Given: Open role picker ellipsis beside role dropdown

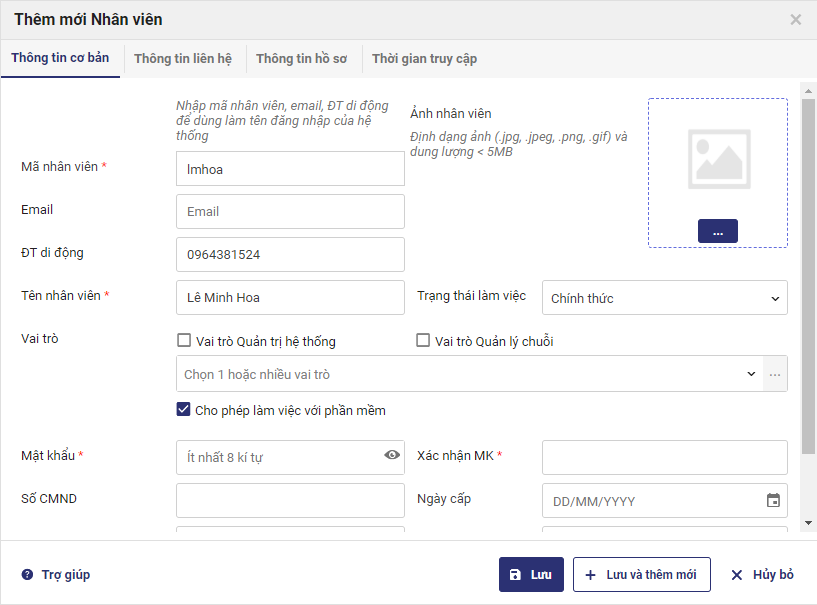Looking at the screenshot, I should click(775, 374).
